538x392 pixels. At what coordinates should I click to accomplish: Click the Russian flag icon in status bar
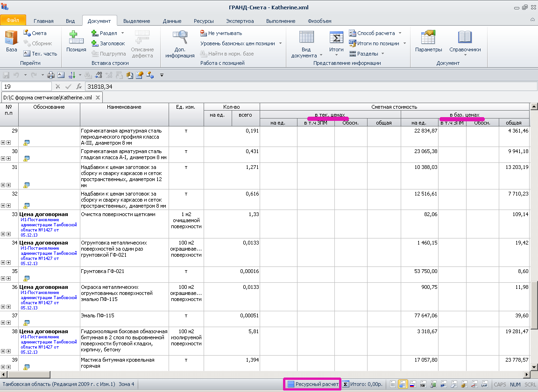pos(412,385)
